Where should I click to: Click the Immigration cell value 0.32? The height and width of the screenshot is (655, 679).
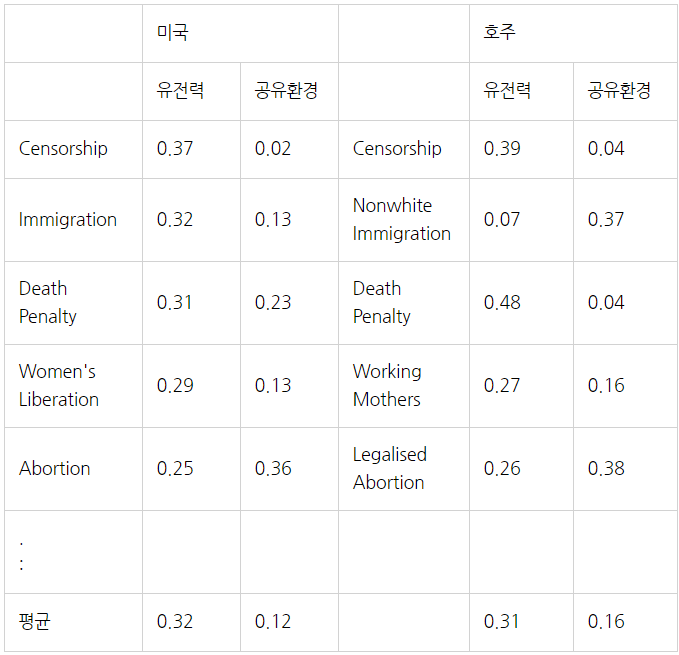pos(191,220)
